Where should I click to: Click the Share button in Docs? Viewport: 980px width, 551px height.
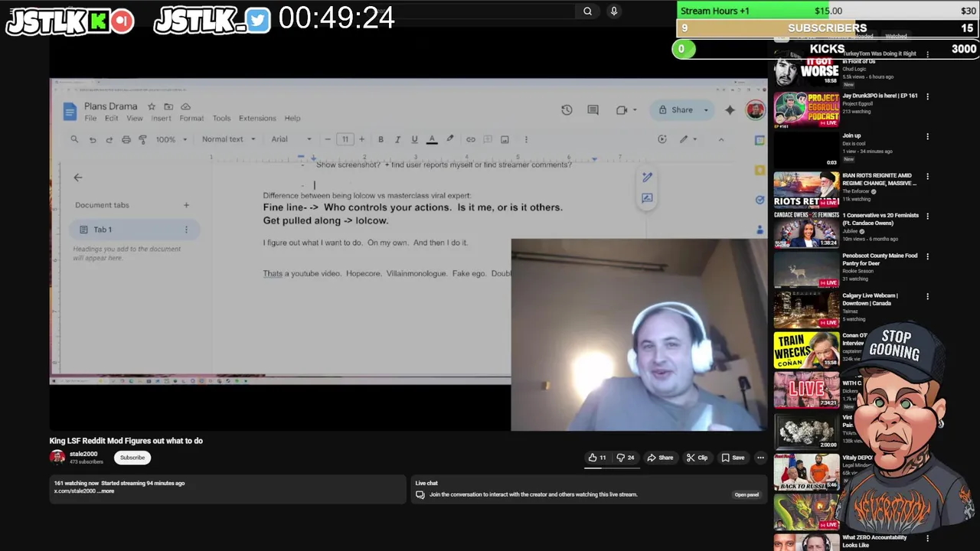675,110
